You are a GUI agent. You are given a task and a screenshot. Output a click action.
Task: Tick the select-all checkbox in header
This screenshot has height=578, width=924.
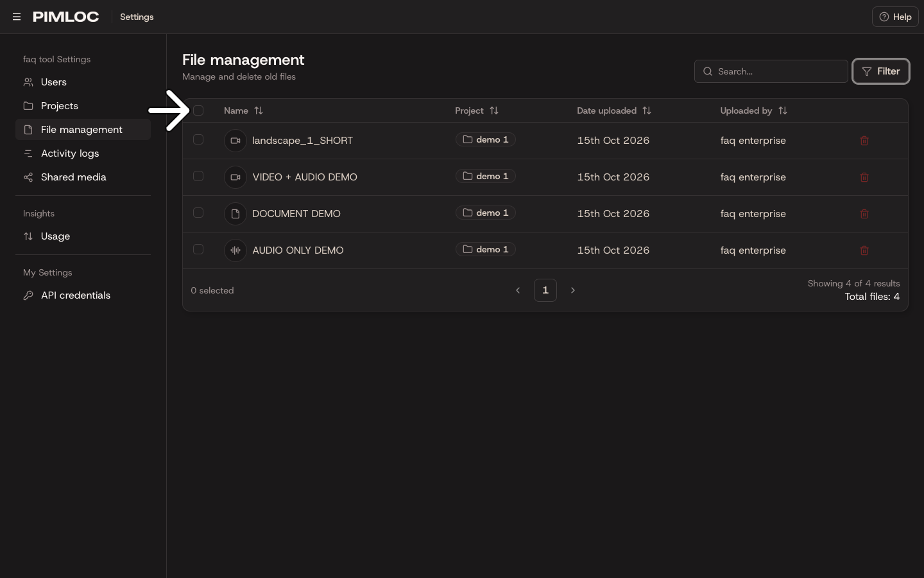(x=198, y=110)
